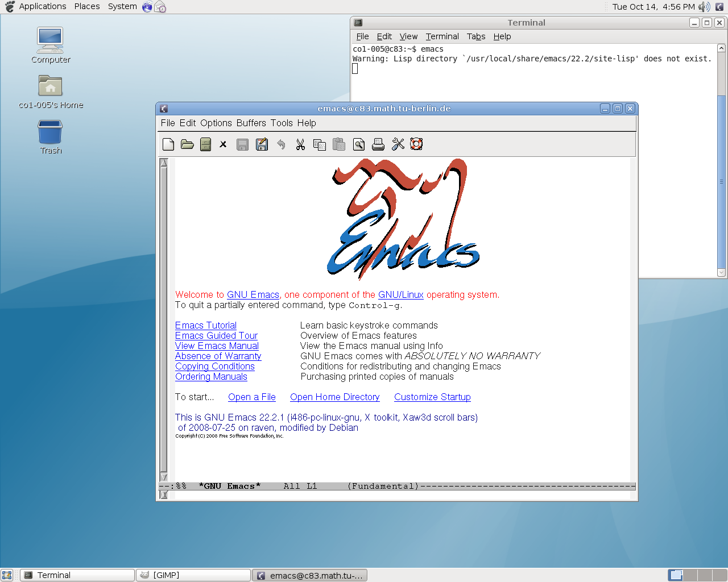Click the Open file folder icon in Emacs
Screen dimensions: 728x582
click(x=187, y=144)
